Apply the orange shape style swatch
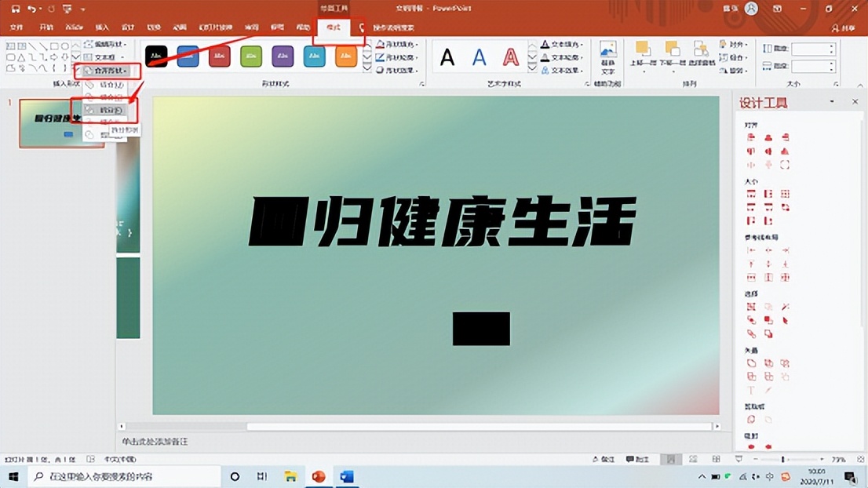The height and width of the screenshot is (488, 868). click(346, 56)
